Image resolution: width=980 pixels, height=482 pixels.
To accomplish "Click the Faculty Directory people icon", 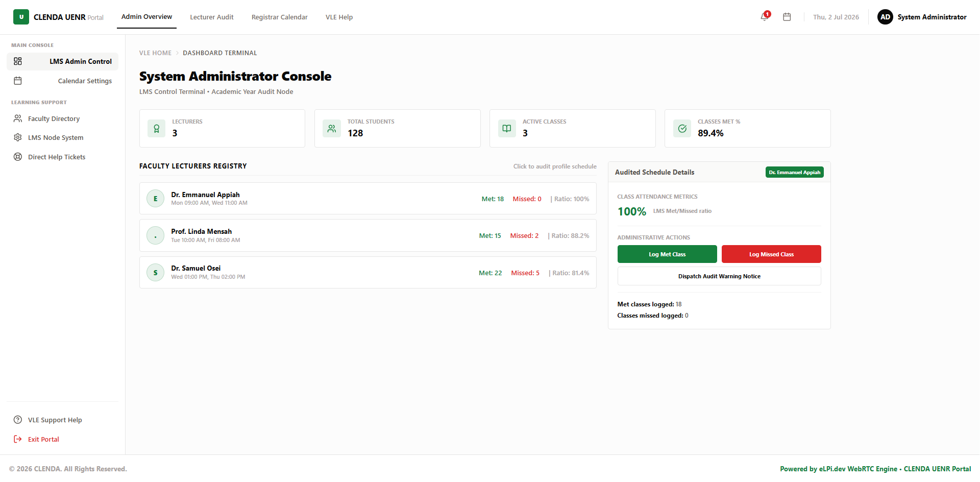I will pos(18,118).
